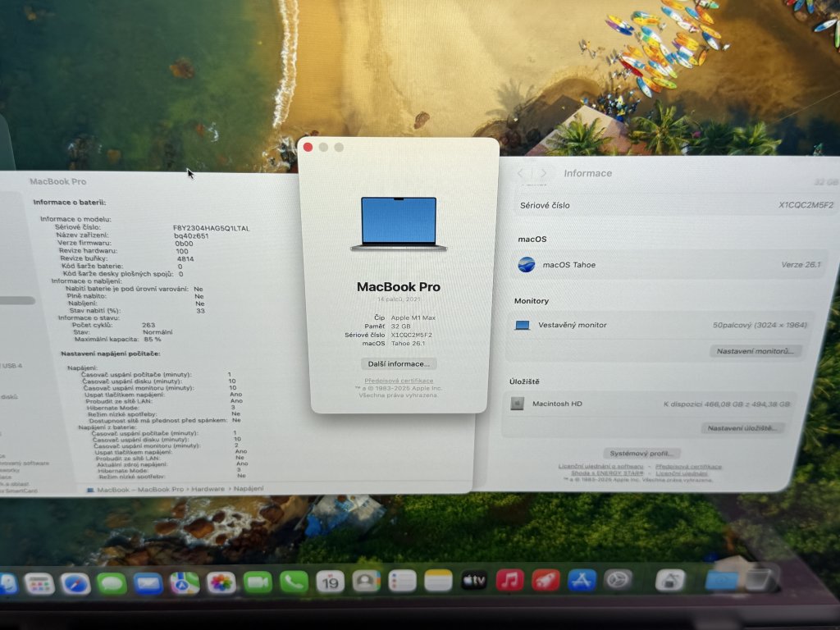This screenshot has height=630, width=840.
Task: Launch the Photos app icon
Action: (x=221, y=582)
